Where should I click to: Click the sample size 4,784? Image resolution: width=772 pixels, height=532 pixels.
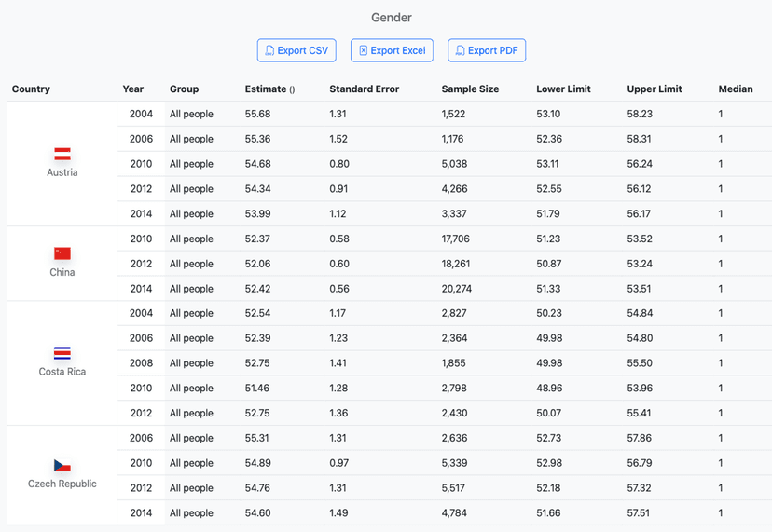click(454, 512)
